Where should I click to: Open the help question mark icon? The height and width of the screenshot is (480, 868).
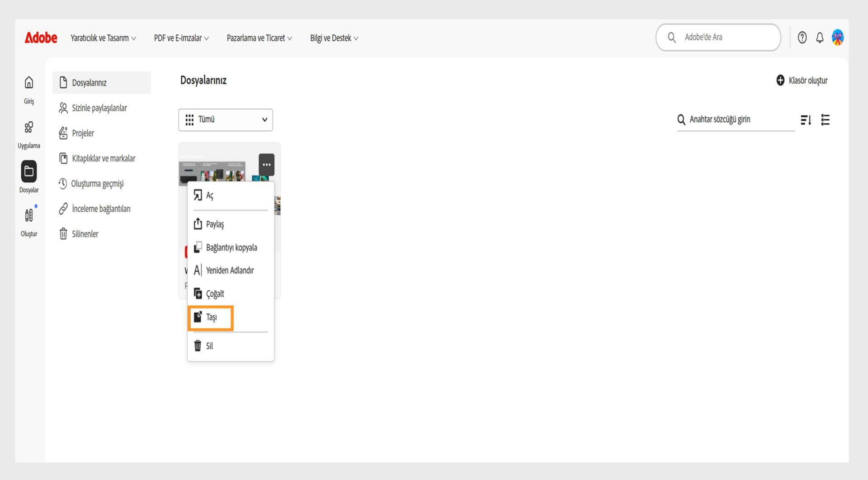802,38
